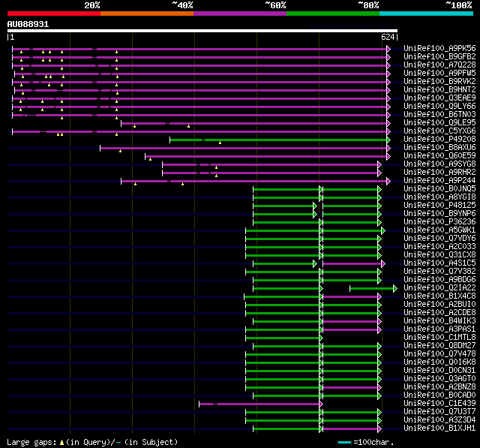Click UniRef100_Q3AGT0 label
The image size is (480, 448).
pyautogui.click(x=439, y=379)
